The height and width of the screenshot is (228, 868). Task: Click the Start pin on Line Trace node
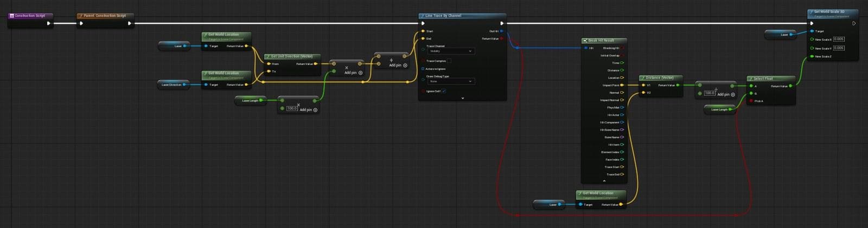423,31
